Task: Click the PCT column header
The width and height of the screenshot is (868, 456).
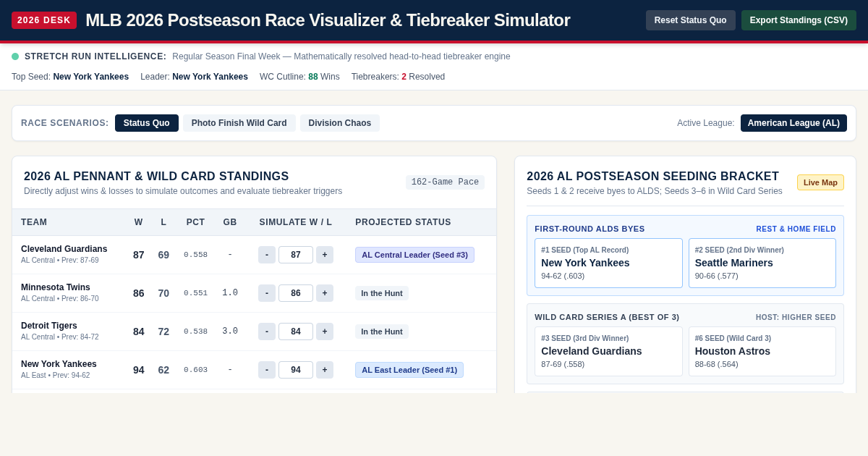Action: (195, 222)
